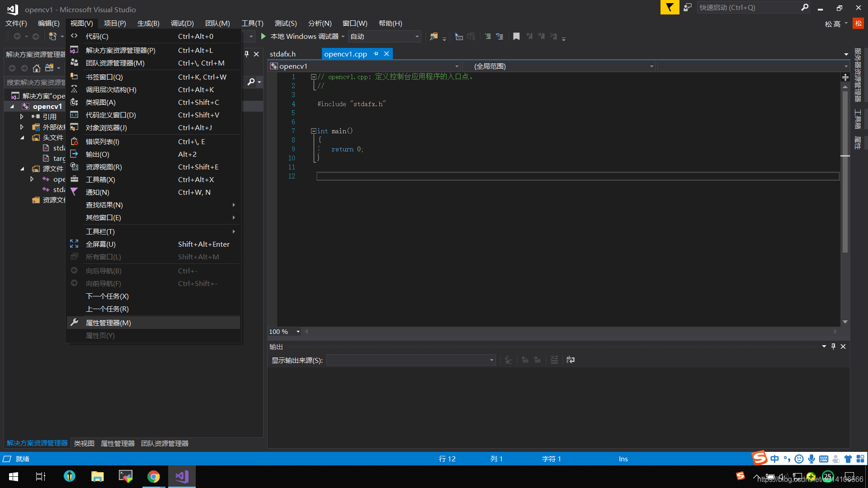Open Task View on the taskbar

[x=41, y=477]
